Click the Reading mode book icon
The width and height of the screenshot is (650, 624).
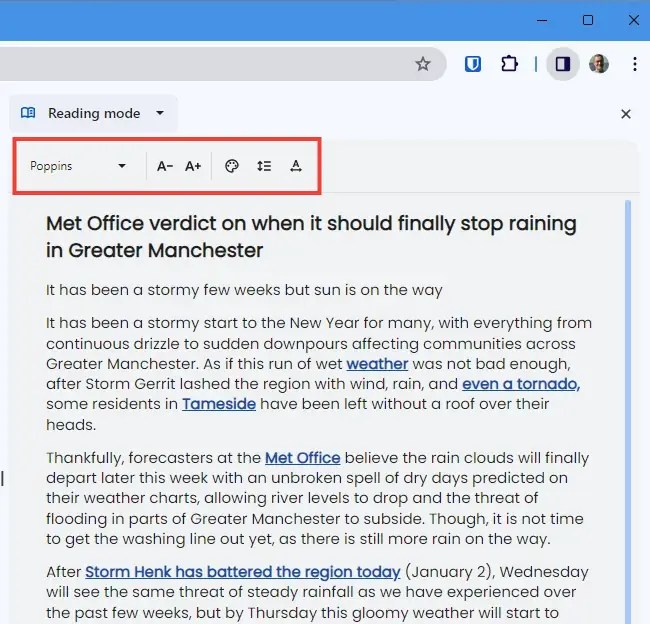click(28, 113)
